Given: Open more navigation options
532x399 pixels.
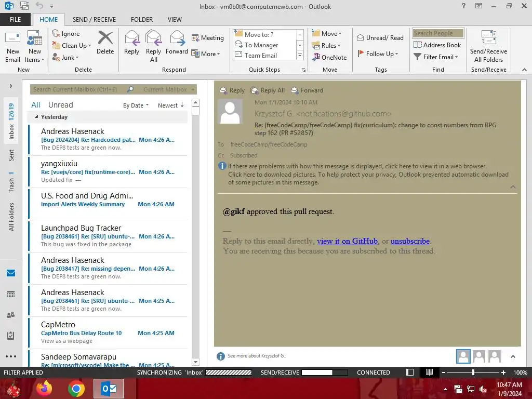Looking at the screenshot, I should [11, 356].
